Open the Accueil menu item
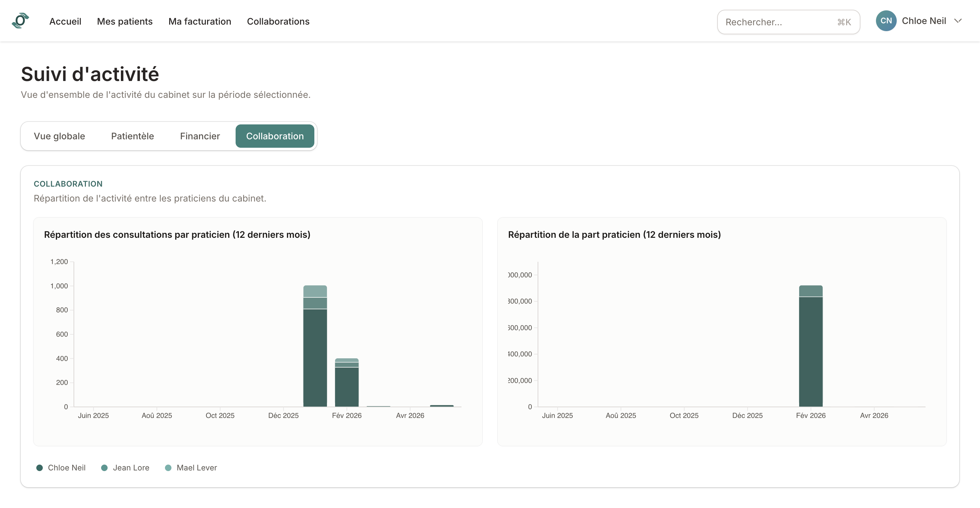The image size is (980, 508). point(65,21)
